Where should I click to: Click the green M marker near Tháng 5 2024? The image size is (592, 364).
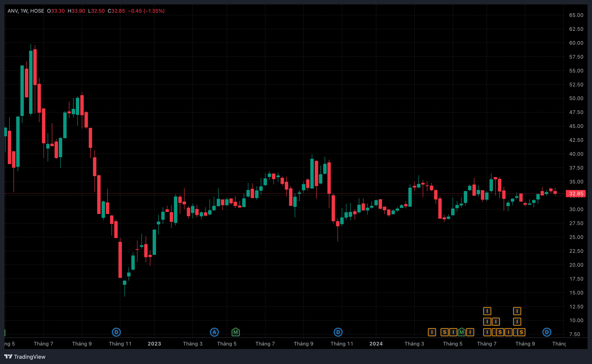pyautogui.click(x=462, y=332)
